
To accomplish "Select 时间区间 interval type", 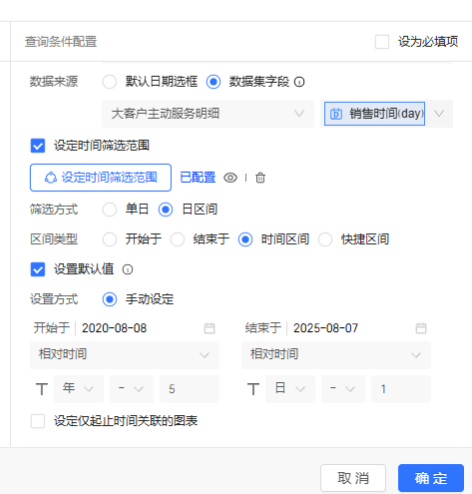I will (x=245, y=239).
